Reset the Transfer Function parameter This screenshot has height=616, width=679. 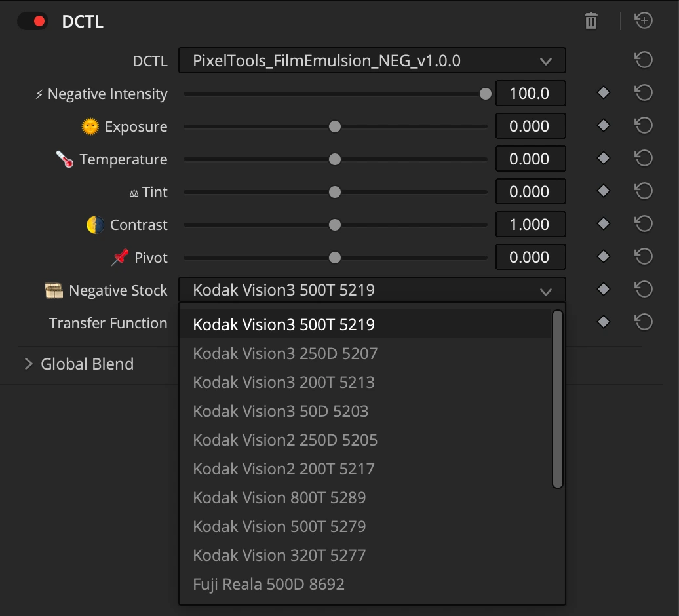[x=644, y=322]
